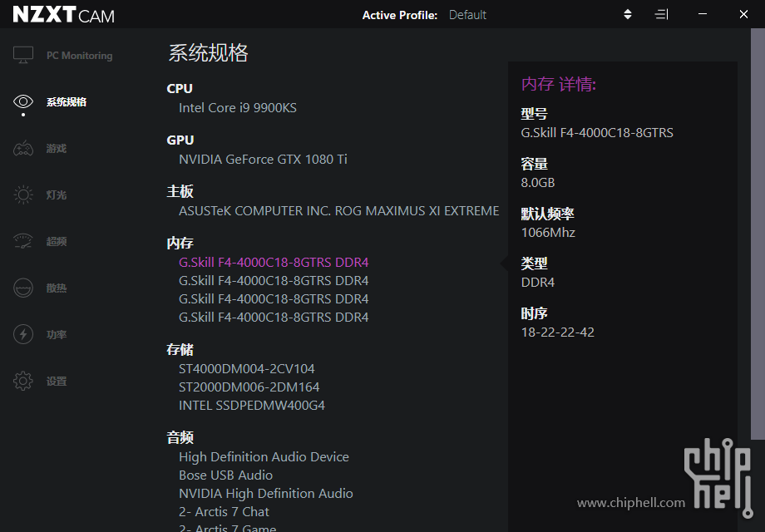The width and height of the screenshot is (765, 532).
Task: Go to the 散热 sidebar label
Action: point(56,288)
